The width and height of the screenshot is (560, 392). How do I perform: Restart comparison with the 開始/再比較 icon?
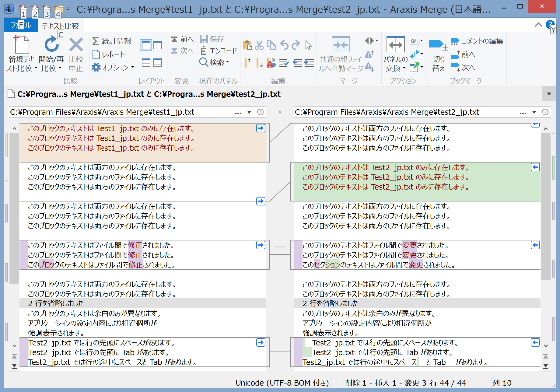pyautogui.click(x=51, y=45)
